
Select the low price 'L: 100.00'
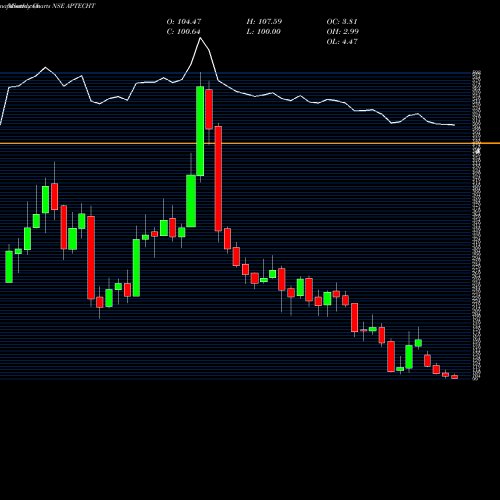[x=264, y=32]
